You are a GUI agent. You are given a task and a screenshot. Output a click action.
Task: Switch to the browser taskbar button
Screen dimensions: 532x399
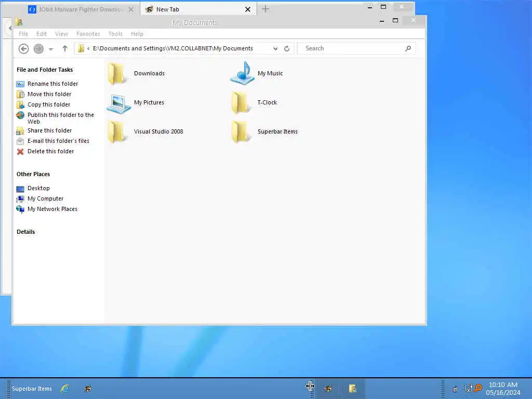(328, 389)
